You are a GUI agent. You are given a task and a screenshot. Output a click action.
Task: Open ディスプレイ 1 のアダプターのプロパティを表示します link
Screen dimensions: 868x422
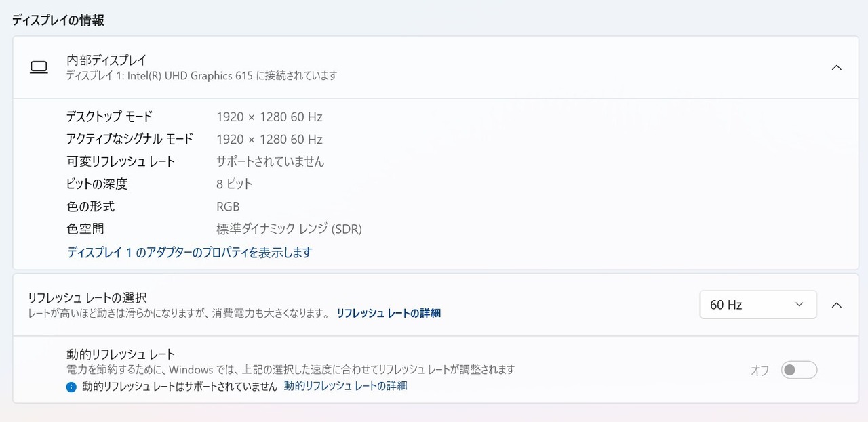tap(189, 252)
